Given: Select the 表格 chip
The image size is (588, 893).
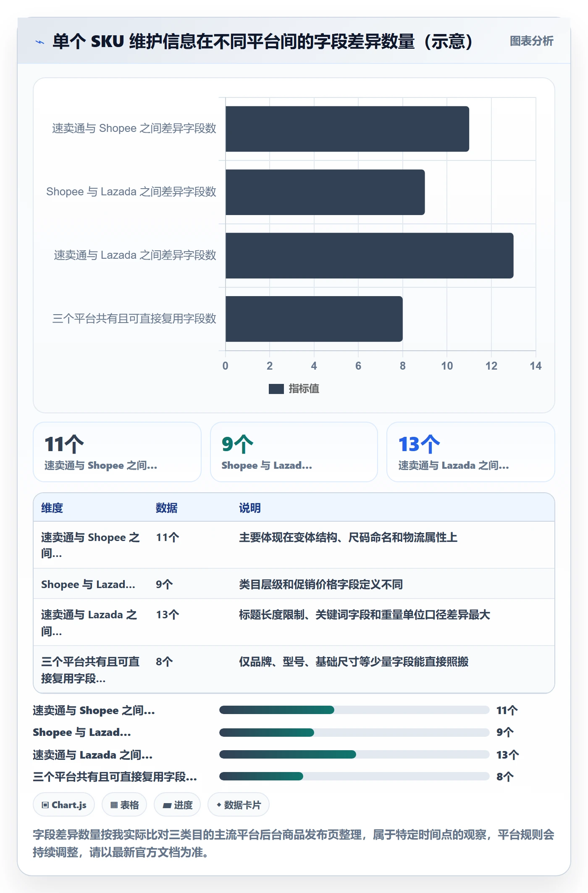Looking at the screenshot, I should coord(124,805).
